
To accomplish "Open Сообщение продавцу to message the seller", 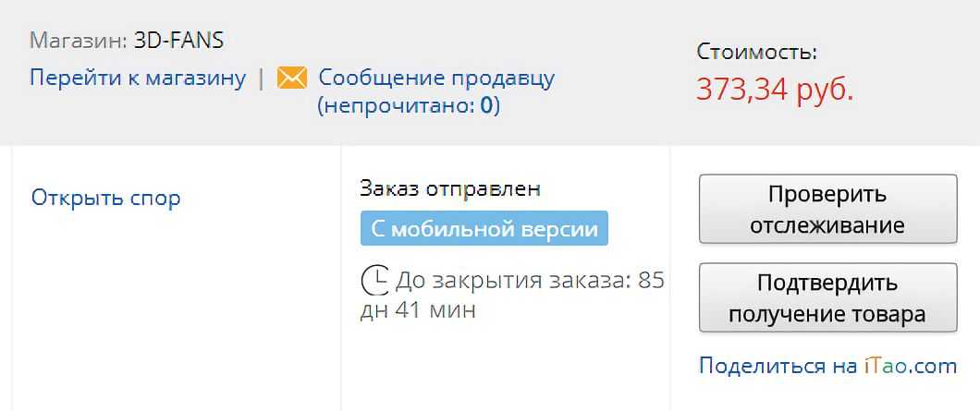I will pos(436,78).
